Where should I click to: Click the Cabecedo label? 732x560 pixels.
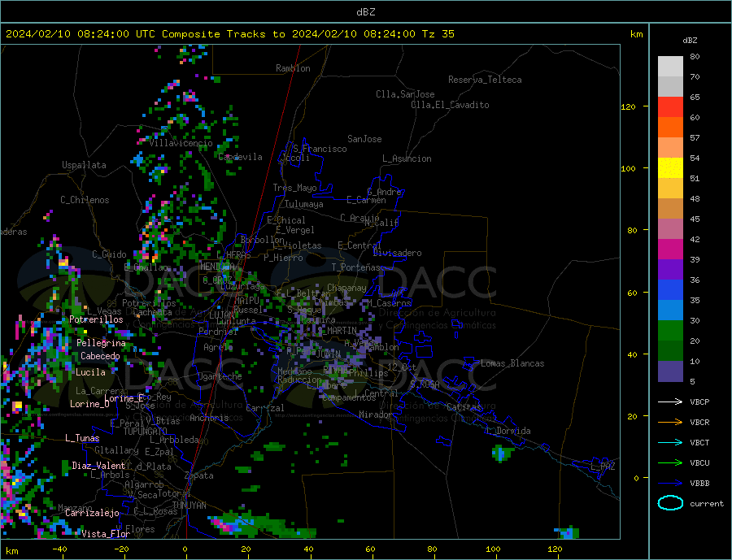click(100, 356)
